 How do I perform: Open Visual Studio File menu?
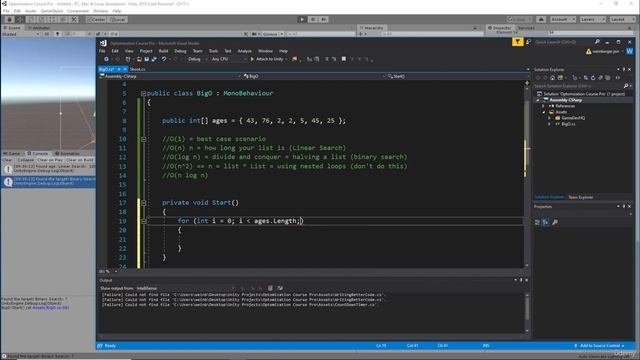point(102,51)
